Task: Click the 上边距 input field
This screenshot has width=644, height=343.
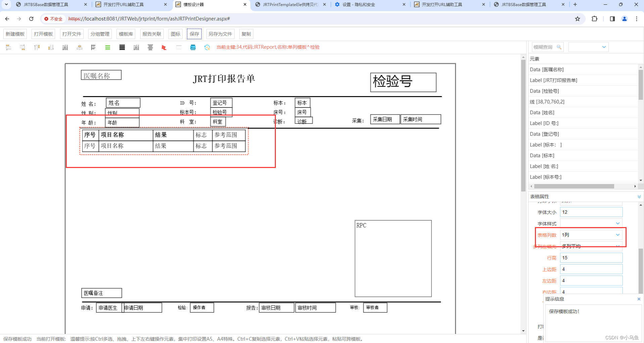Action: (x=591, y=269)
